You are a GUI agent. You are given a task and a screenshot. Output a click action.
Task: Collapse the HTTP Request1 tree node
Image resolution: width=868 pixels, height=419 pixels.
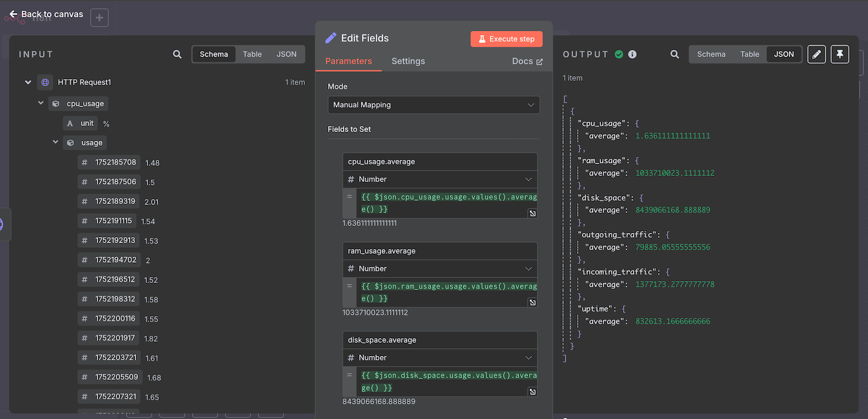tap(28, 83)
